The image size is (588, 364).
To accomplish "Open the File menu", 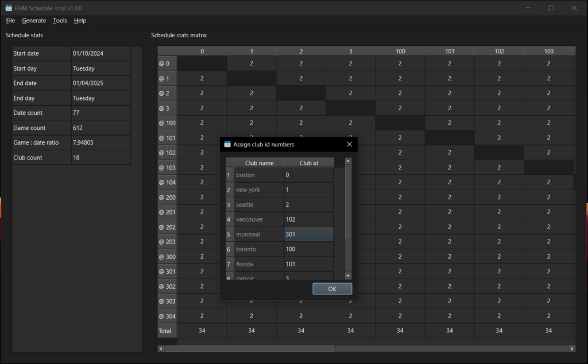I will (x=10, y=21).
